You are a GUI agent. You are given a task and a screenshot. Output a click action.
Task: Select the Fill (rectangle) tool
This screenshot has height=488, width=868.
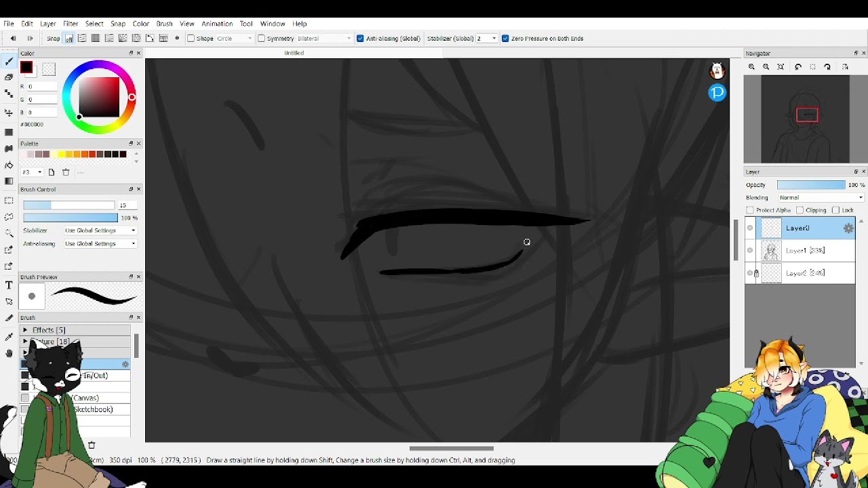pos(9,131)
